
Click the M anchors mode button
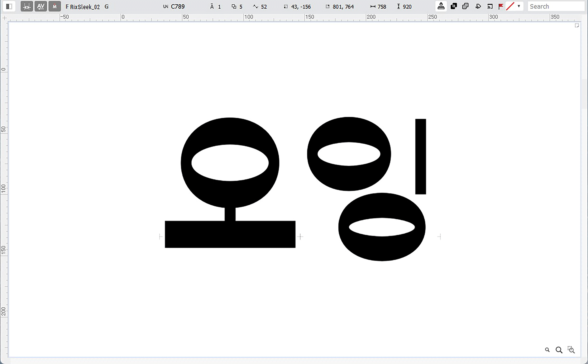pos(55,7)
